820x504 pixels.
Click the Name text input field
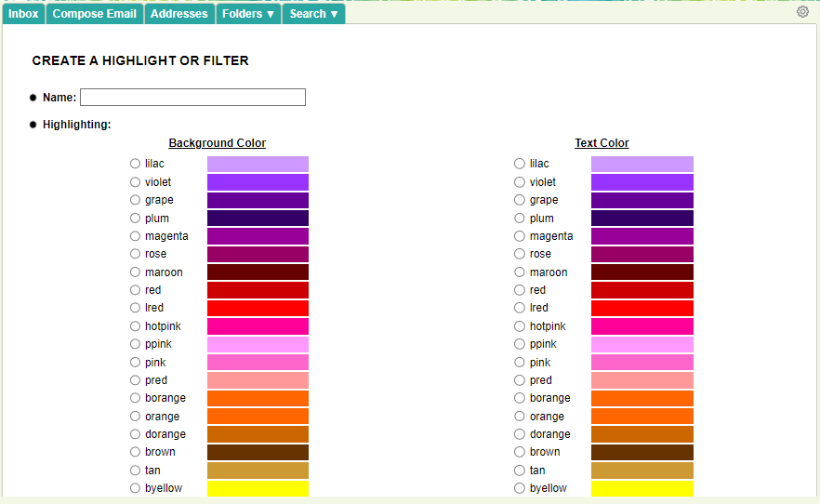click(192, 98)
